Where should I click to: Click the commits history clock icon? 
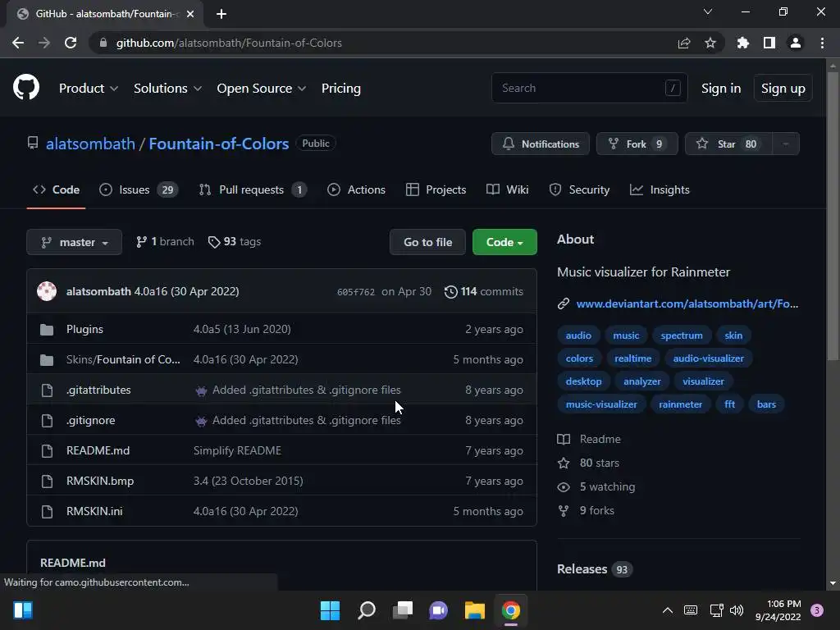click(450, 291)
